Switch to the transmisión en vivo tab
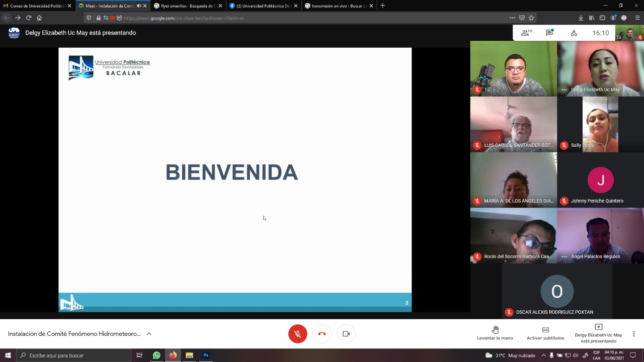This screenshot has width=644, height=362. click(x=339, y=6)
